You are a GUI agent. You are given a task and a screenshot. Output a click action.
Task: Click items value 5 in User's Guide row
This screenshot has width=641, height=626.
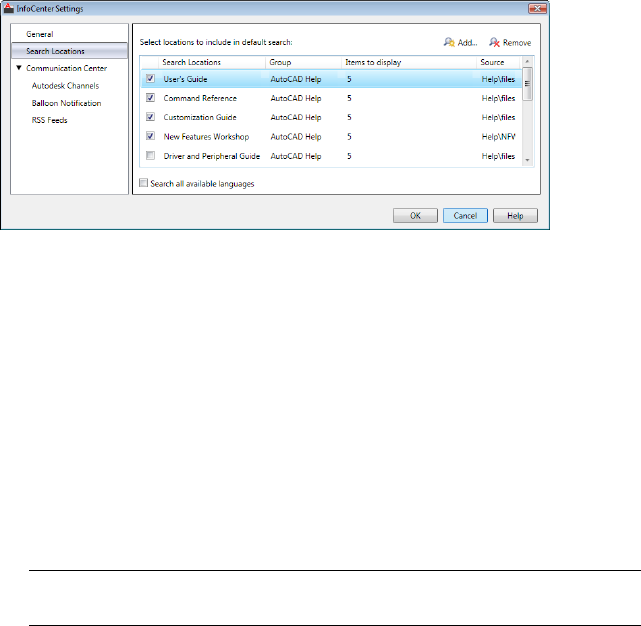(x=349, y=79)
